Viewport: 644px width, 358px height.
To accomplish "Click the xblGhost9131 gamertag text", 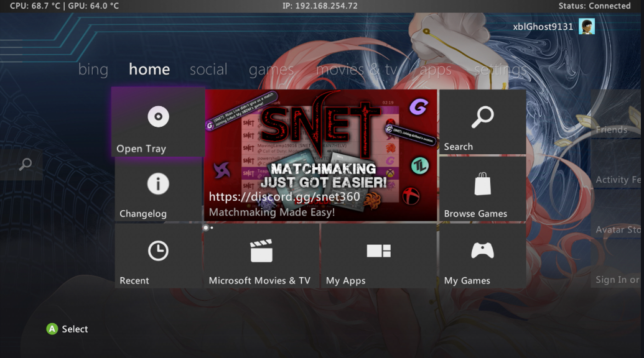I will [543, 27].
